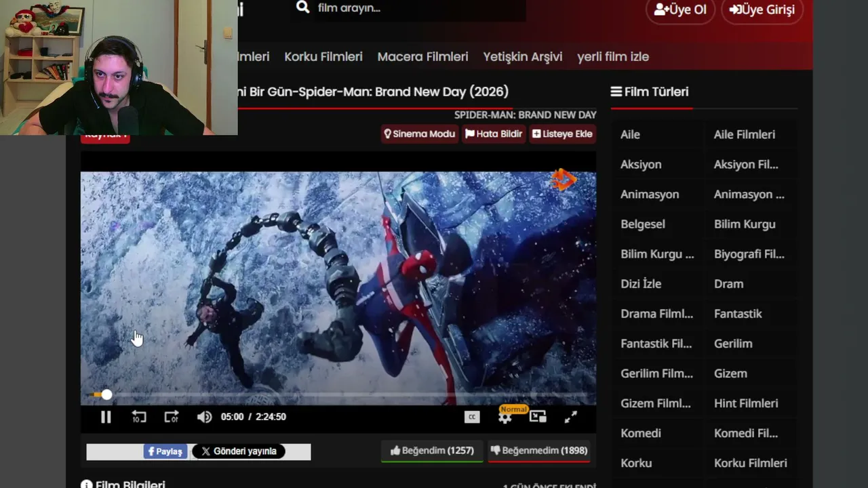Rewind the video 10 seconds

tap(139, 417)
